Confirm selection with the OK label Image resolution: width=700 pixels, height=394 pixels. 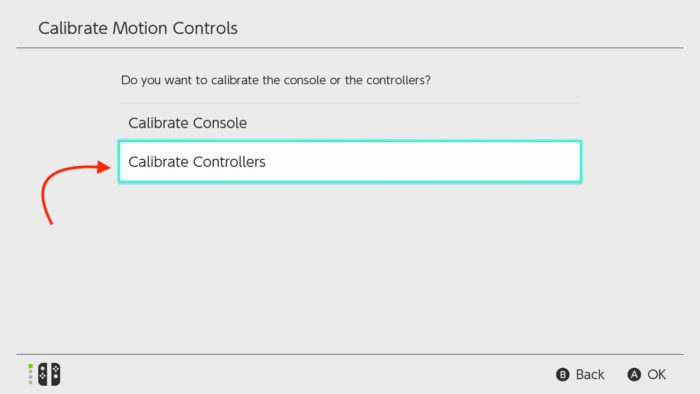(x=657, y=374)
